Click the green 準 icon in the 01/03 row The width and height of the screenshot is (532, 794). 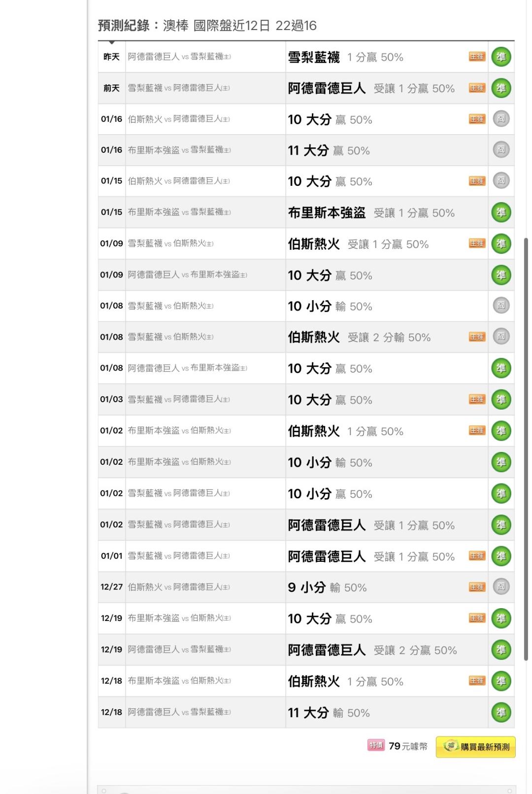[x=501, y=400]
